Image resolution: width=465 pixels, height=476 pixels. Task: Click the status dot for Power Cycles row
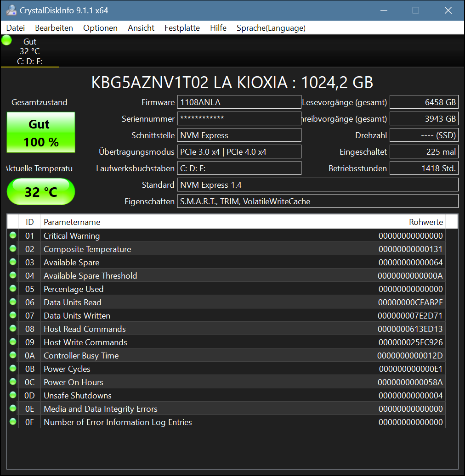point(13,368)
